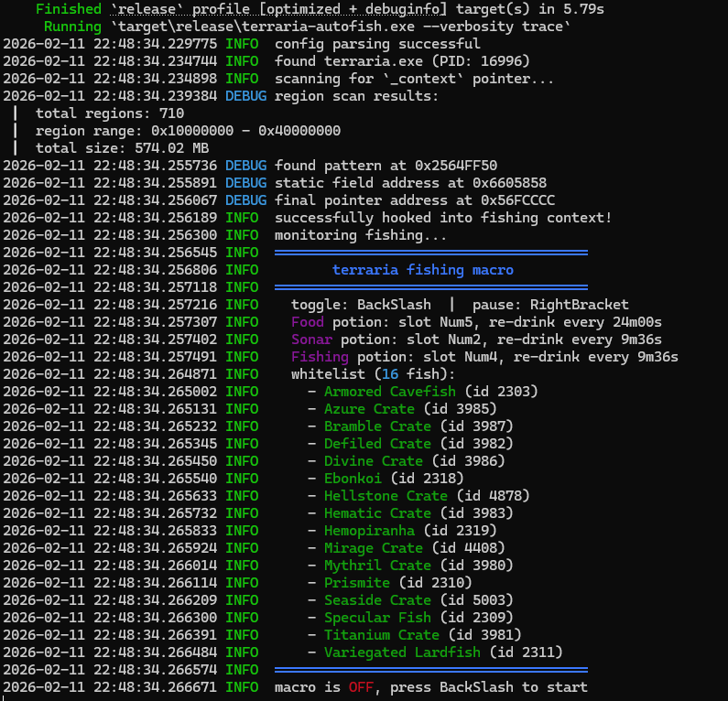Screen dimensions: 728x701
Task: Select 're-drink every 24m00s' text
Action: coord(575,322)
